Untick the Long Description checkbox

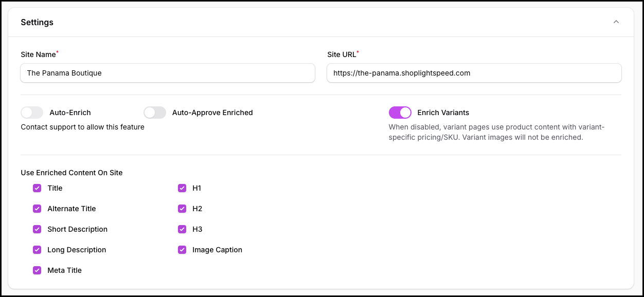37,250
